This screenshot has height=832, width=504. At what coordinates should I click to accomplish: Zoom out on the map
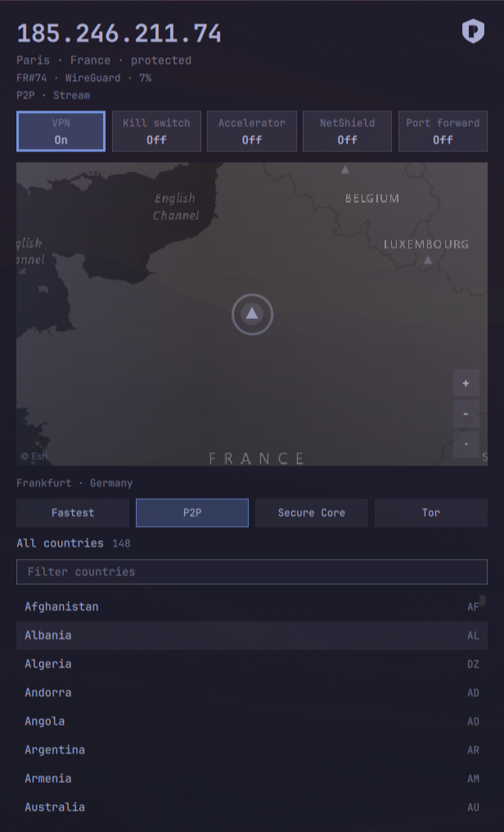(466, 414)
